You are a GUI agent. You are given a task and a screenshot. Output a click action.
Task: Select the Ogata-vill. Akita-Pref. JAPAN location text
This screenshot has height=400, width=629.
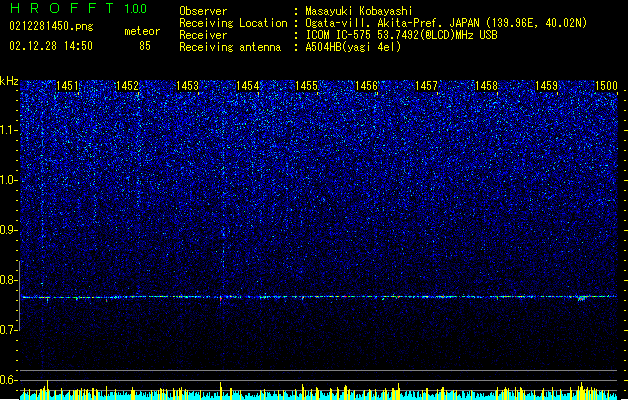coord(446,23)
